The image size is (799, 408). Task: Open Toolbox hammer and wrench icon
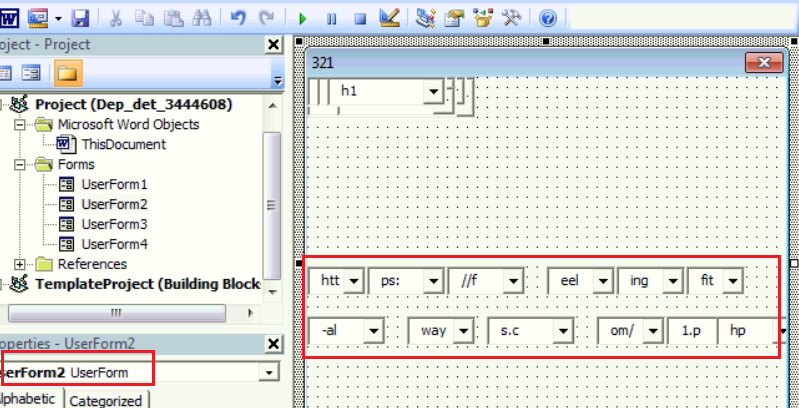(511, 19)
